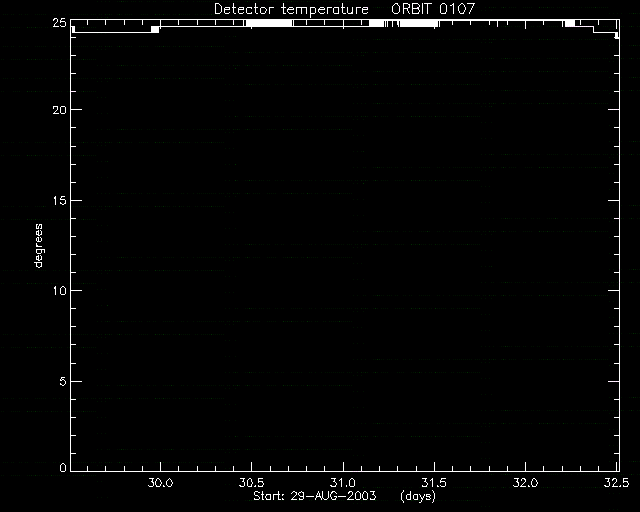This screenshot has height=512, width=640.
Task: Click the thick white data band above 30.5
Action: (269, 23)
